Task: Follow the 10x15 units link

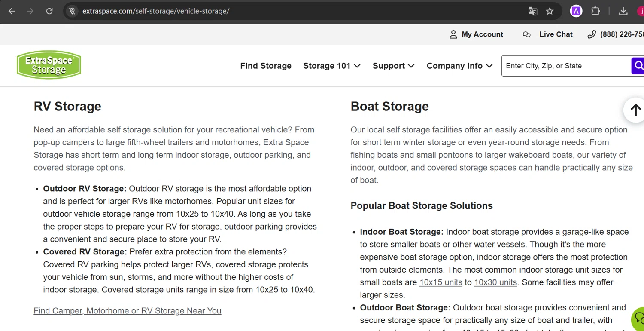Action: [x=440, y=282]
